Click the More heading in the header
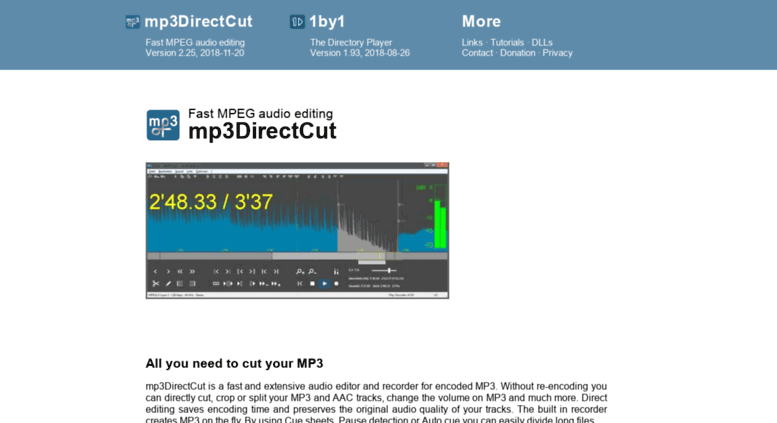 coord(481,21)
